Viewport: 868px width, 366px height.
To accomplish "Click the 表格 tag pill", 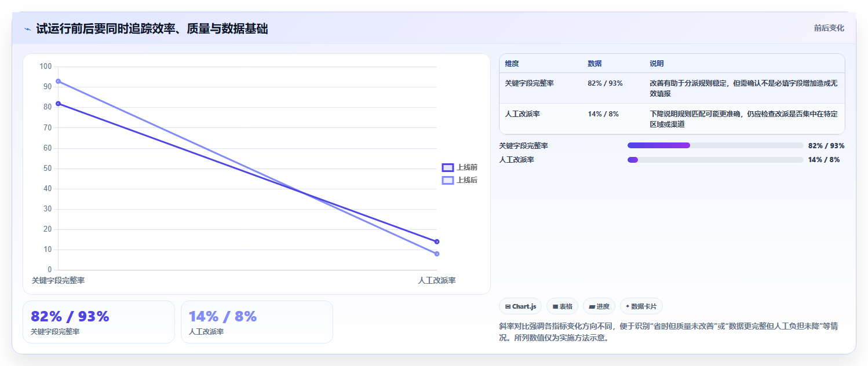I will coord(562,306).
